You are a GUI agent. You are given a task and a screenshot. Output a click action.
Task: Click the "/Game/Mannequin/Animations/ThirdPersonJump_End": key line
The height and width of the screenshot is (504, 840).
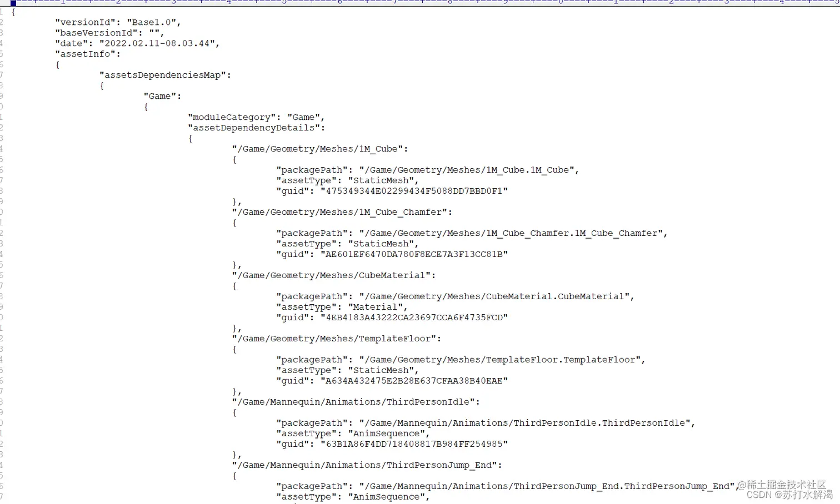(367, 466)
